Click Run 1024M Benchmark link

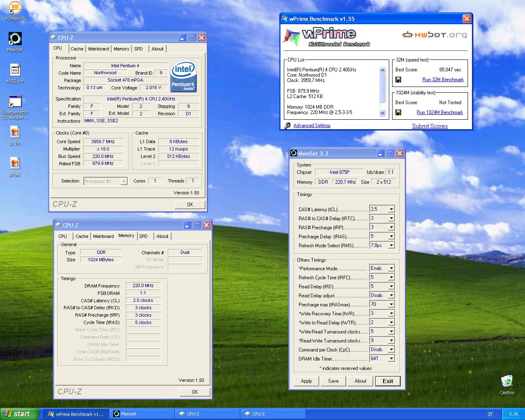440,112
